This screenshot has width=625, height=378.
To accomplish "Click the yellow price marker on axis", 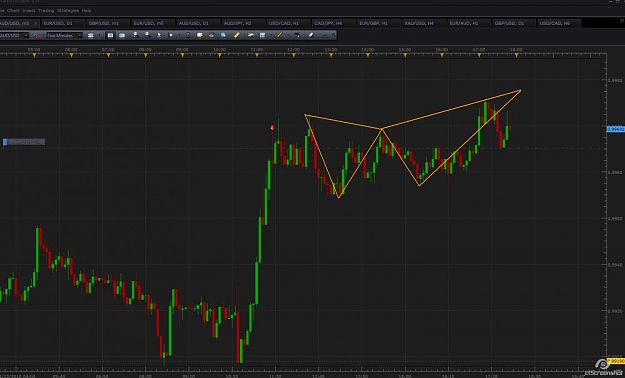I will 616,361.
